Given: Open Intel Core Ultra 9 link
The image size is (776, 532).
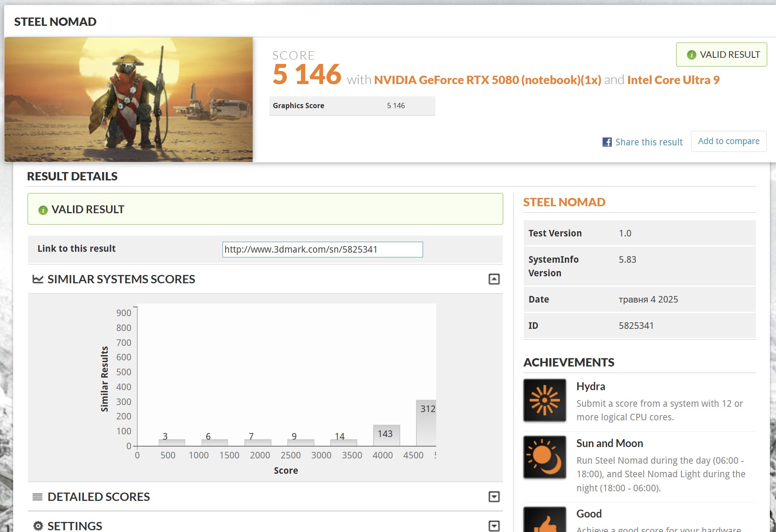Looking at the screenshot, I should pyautogui.click(x=673, y=80).
